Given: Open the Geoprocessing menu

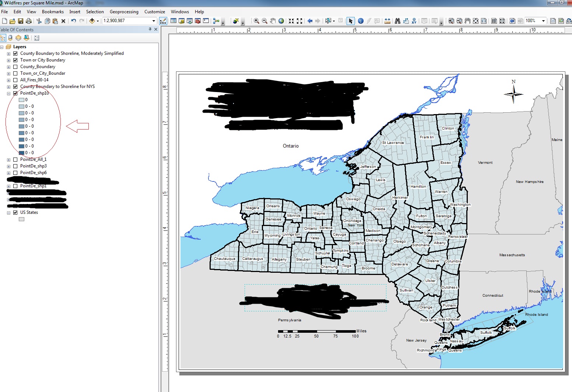Looking at the screenshot, I should click(124, 11).
